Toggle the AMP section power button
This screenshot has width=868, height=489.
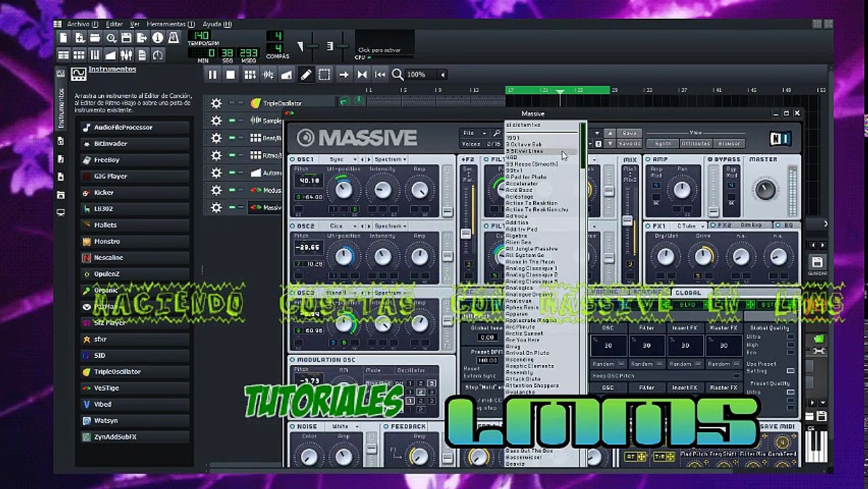click(x=649, y=160)
